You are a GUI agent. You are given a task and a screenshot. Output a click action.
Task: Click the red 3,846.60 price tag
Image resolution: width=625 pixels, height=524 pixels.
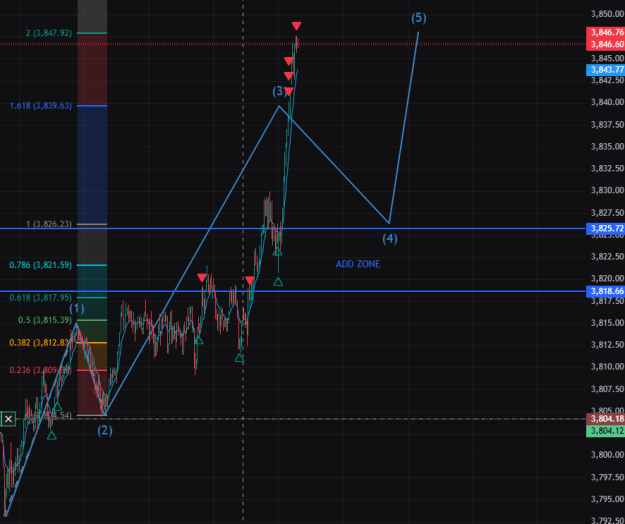tap(605, 44)
